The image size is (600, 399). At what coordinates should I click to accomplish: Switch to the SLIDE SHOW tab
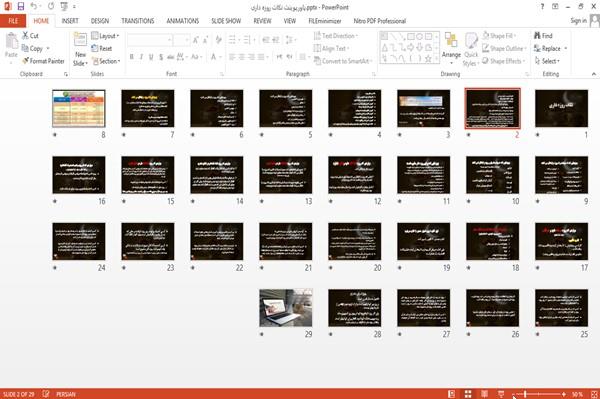click(226, 21)
